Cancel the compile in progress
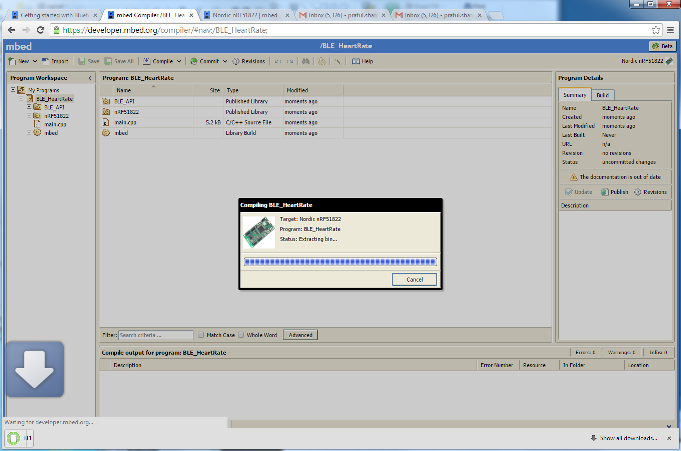This screenshot has height=451, width=681. (x=413, y=279)
